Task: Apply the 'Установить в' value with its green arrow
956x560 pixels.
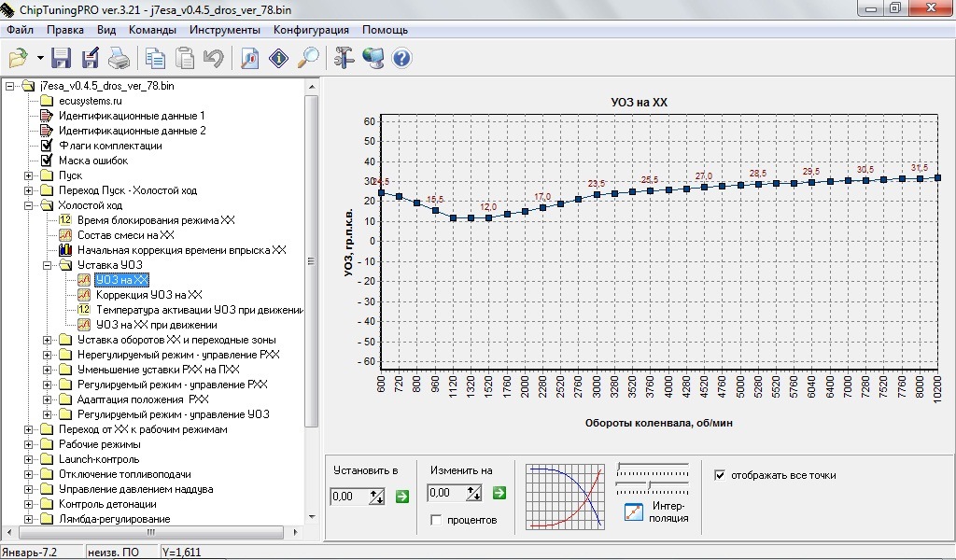Action: (x=401, y=497)
